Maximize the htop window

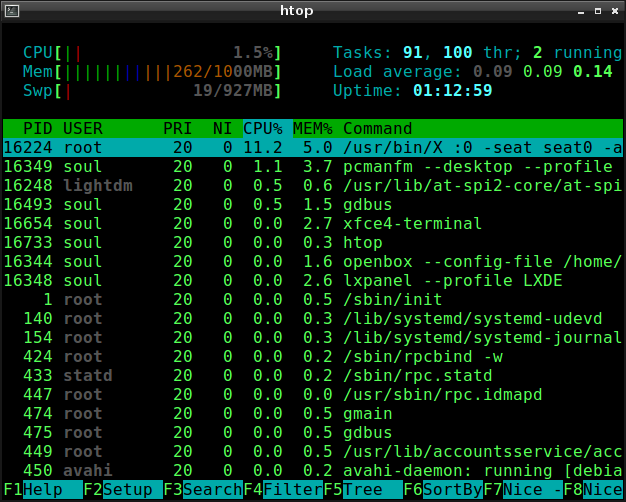[x=598, y=11]
